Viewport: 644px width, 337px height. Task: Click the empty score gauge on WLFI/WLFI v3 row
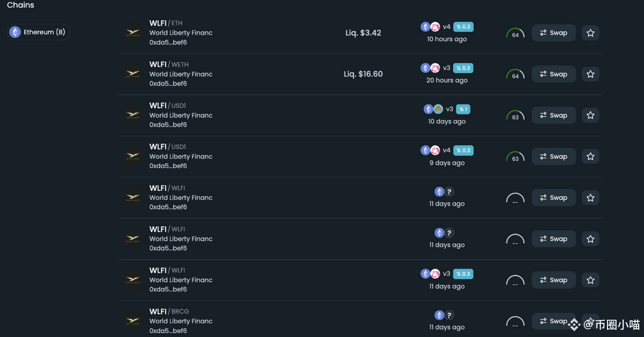tap(515, 280)
